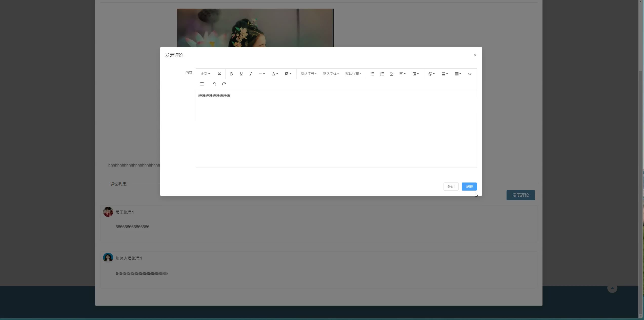Insert a numbered list

382,74
